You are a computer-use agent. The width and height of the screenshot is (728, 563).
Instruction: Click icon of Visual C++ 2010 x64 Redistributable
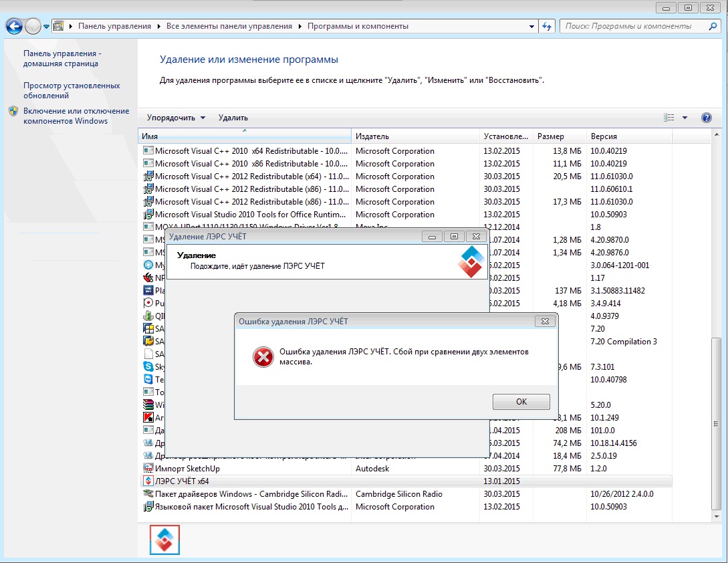148,150
